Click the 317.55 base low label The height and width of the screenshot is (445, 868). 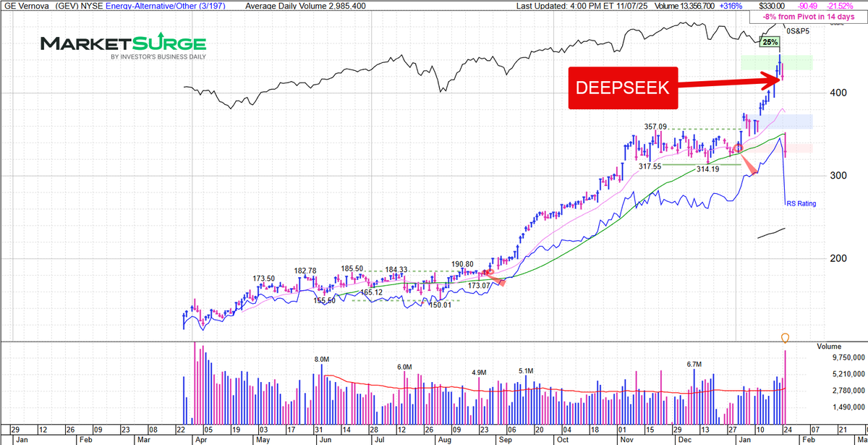point(650,166)
